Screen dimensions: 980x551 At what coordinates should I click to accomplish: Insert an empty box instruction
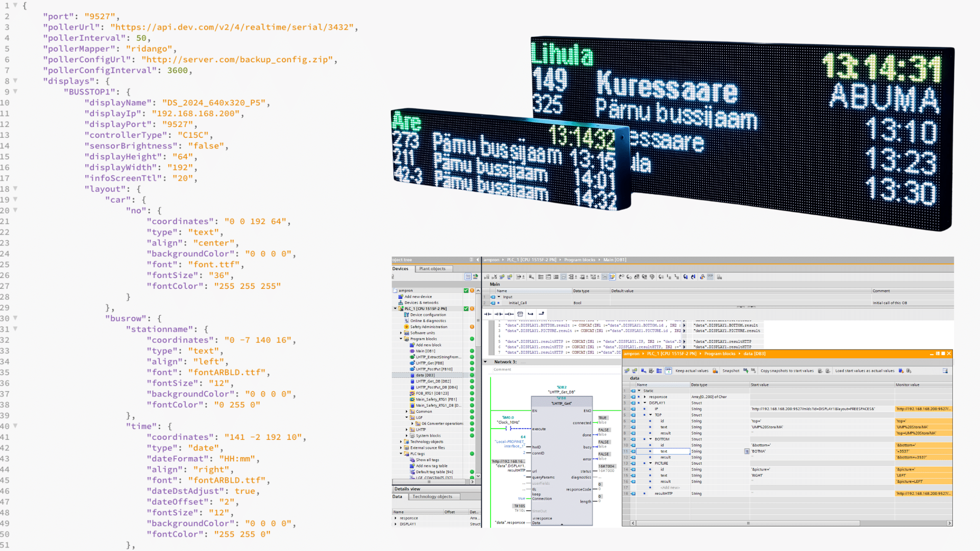pyautogui.click(x=520, y=314)
